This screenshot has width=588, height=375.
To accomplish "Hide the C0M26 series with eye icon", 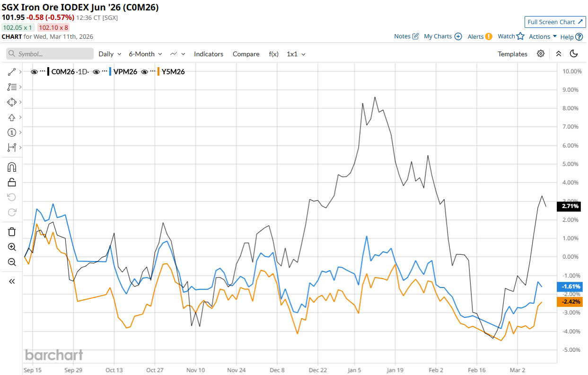I will [34, 72].
